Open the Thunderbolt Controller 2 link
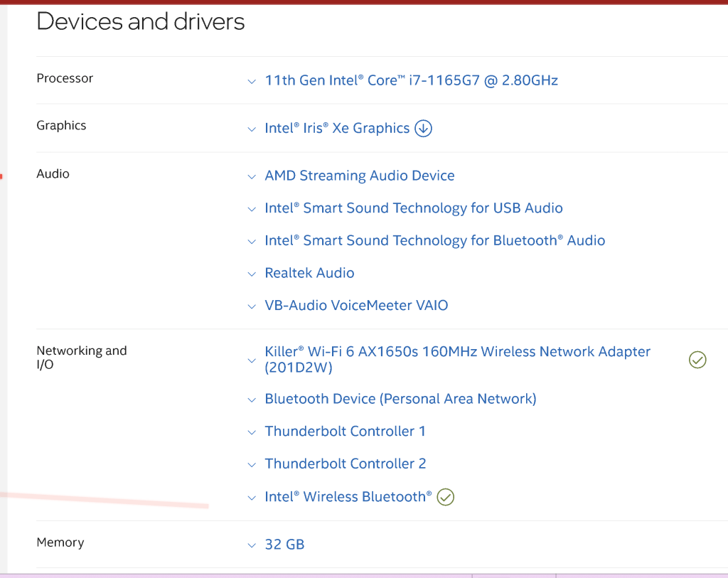This screenshot has width=728, height=578. pyautogui.click(x=346, y=464)
